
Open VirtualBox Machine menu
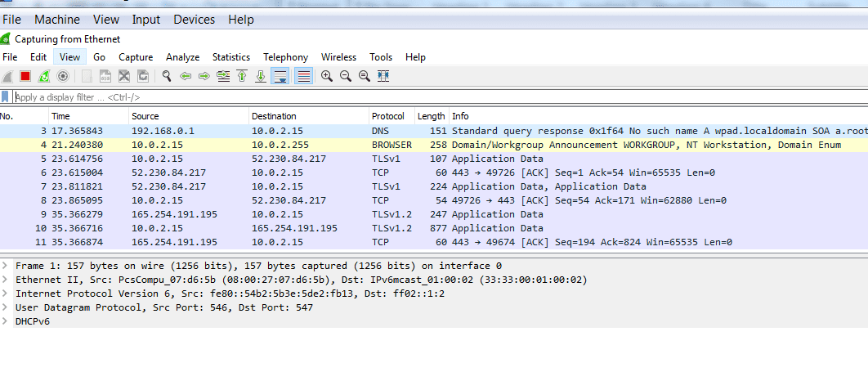(x=57, y=20)
